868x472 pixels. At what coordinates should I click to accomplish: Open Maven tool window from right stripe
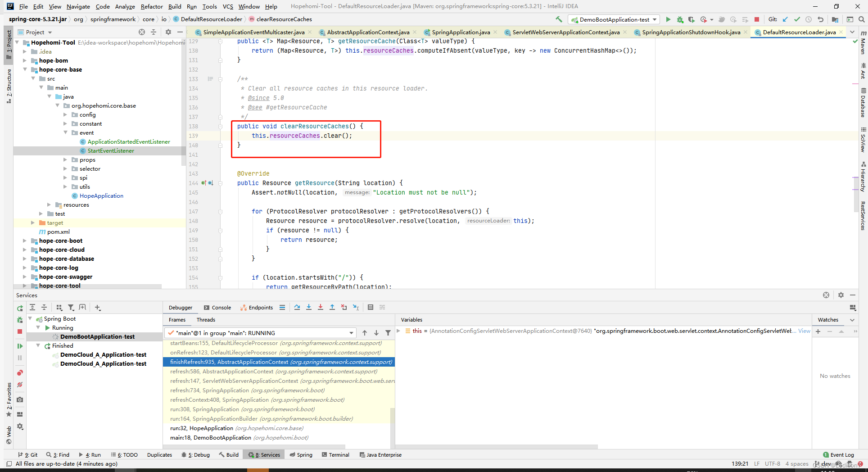coord(863,43)
